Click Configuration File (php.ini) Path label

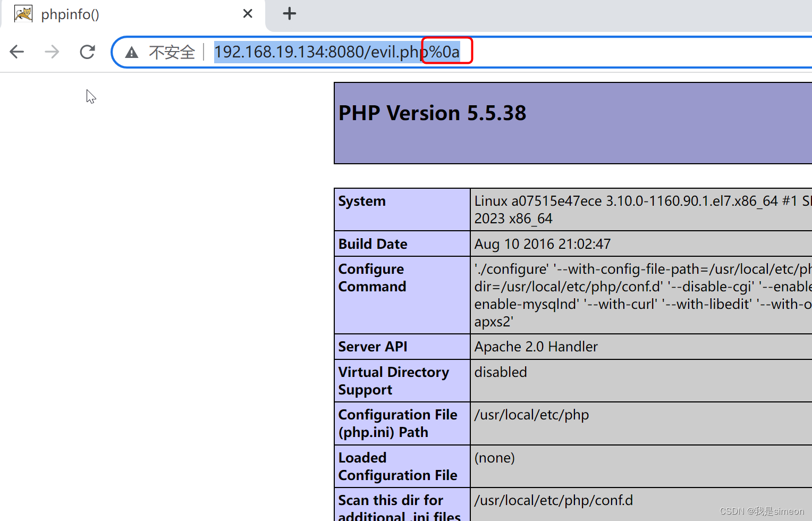(x=397, y=423)
